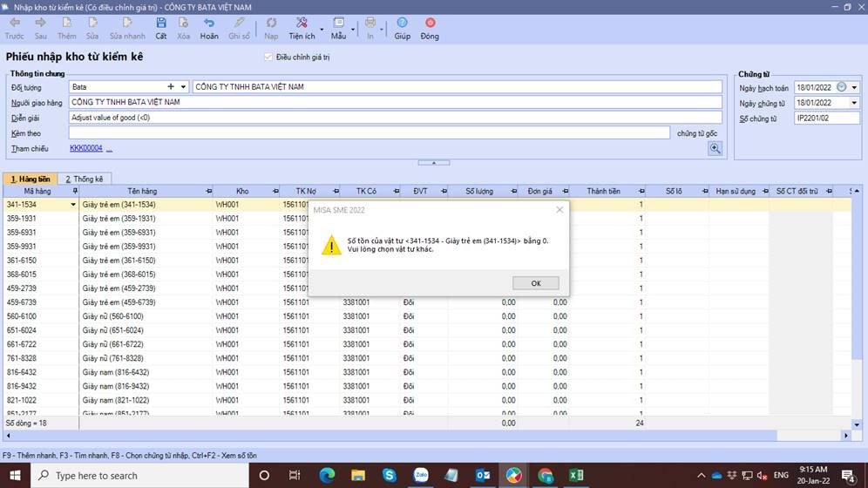This screenshot has width=868, height=488.
Task: Open the 341-1534 item code dropdown
Action: click(x=72, y=205)
